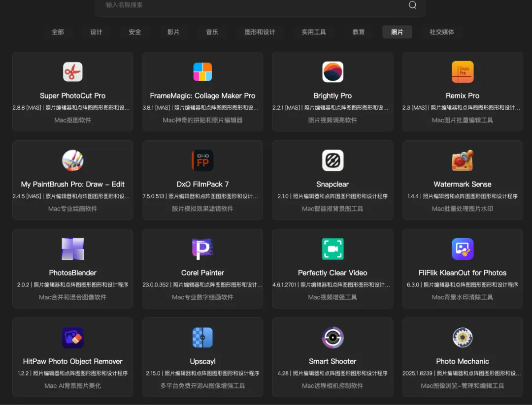Open the Super PhotoCut Pro title link
This screenshot has height=405, width=532.
pos(72,96)
